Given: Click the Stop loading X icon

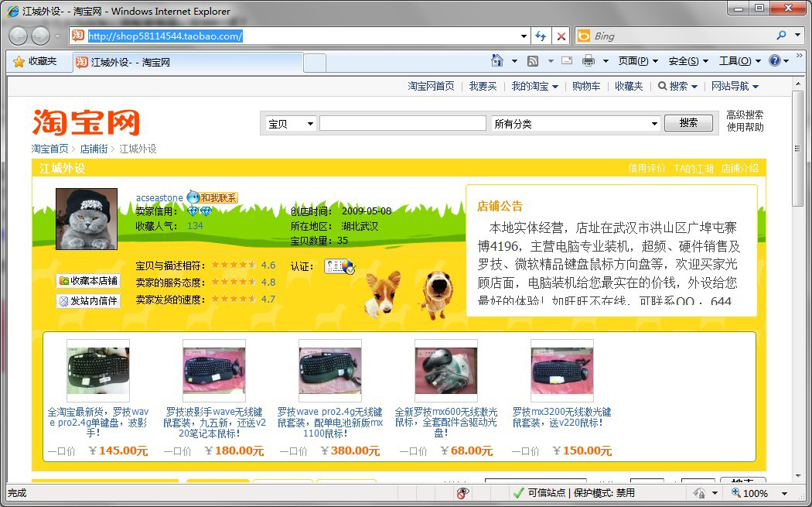Looking at the screenshot, I should [x=561, y=36].
